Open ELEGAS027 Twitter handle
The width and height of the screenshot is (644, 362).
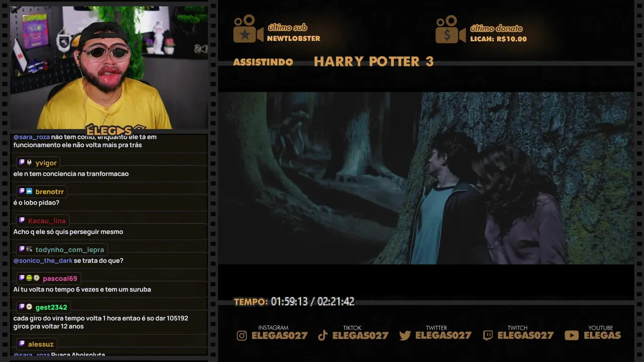tap(443, 336)
